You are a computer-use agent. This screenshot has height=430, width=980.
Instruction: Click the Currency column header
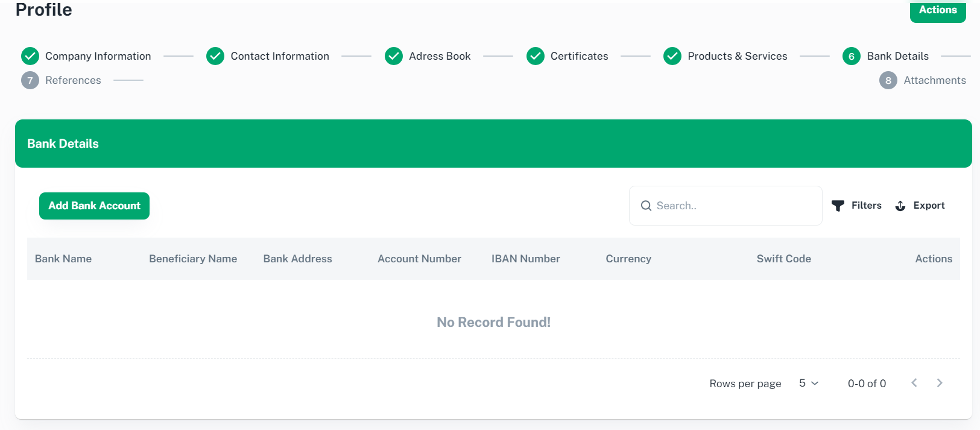pos(628,259)
